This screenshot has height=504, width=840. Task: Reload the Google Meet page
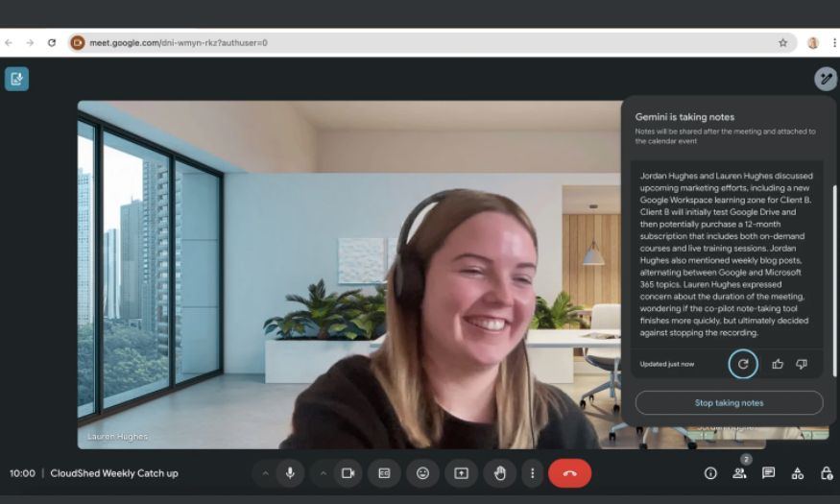tap(52, 43)
